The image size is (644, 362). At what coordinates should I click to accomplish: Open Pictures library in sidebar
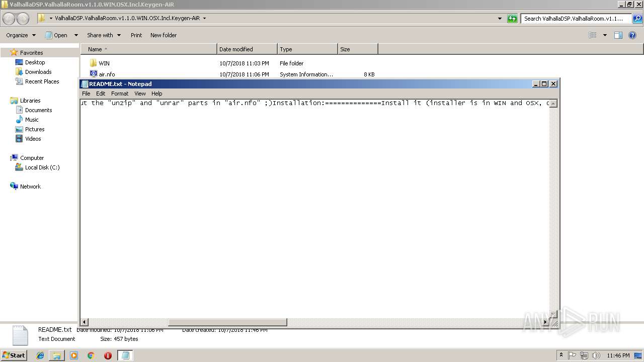coord(35,129)
